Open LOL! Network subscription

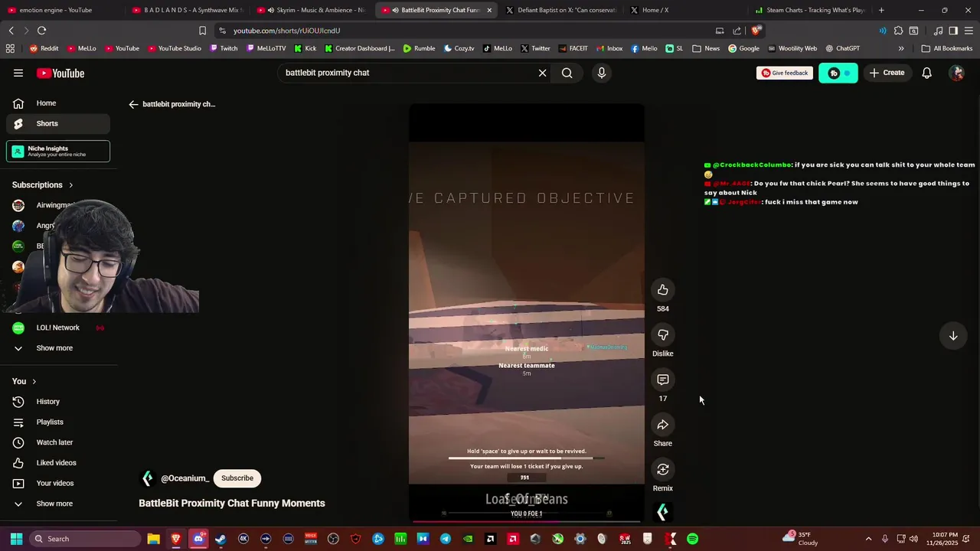pos(58,328)
